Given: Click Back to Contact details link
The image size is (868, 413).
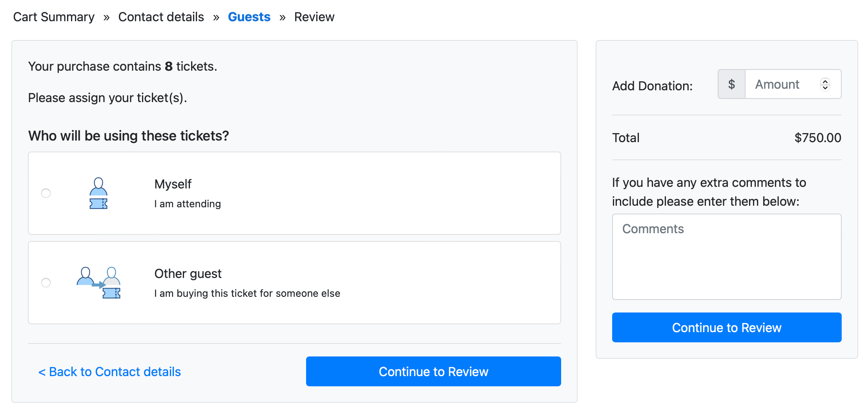Looking at the screenshot, I should (109, 371).
